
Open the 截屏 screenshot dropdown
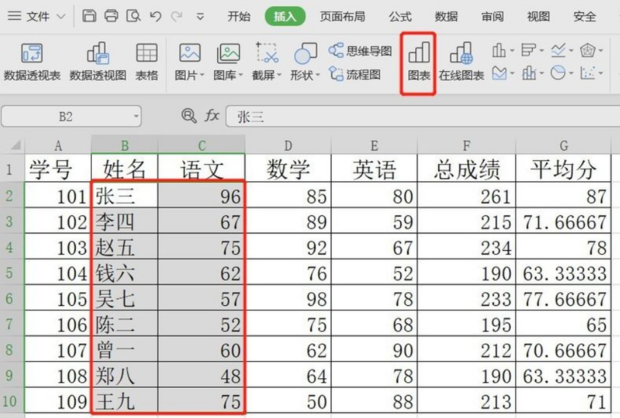pyautogui.click(x=267, y=62)
